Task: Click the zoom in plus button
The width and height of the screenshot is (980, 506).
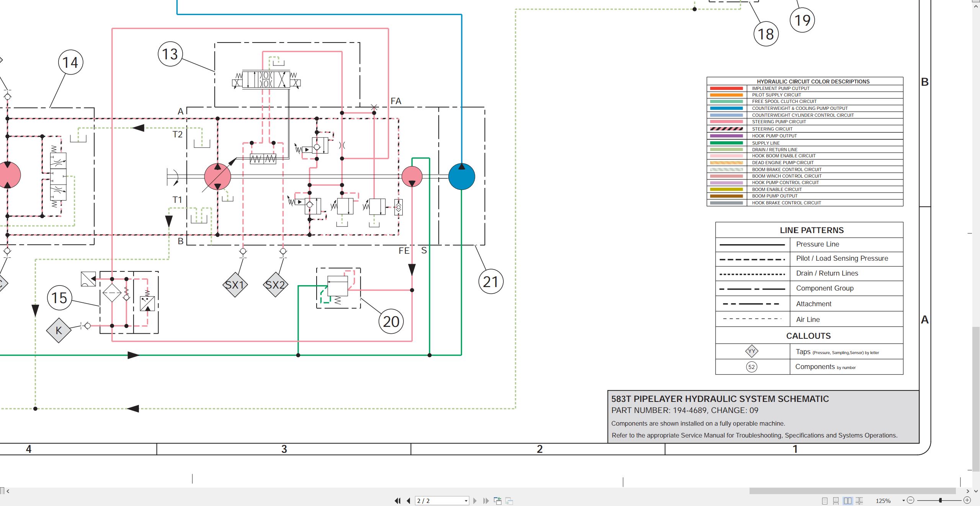Action: (967, 500)
